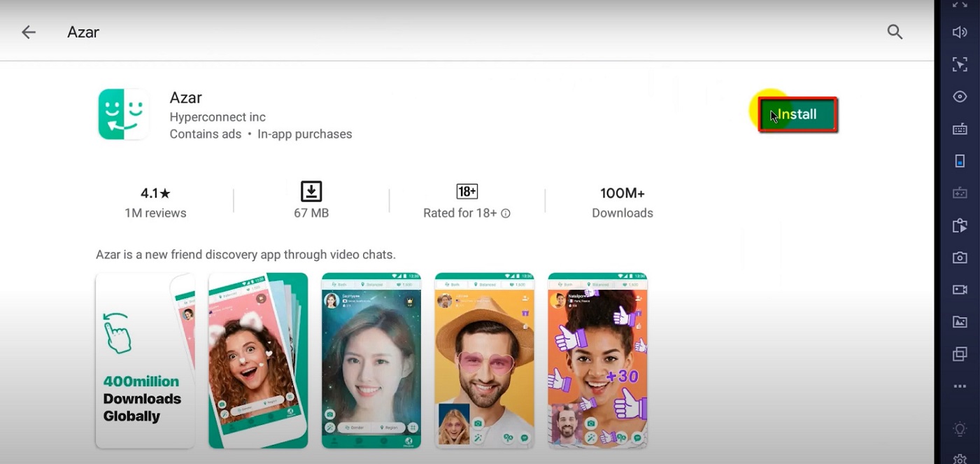Click the Azar title in top bar
This screenshot has width=980, height=464.
(x=83, y=32)
